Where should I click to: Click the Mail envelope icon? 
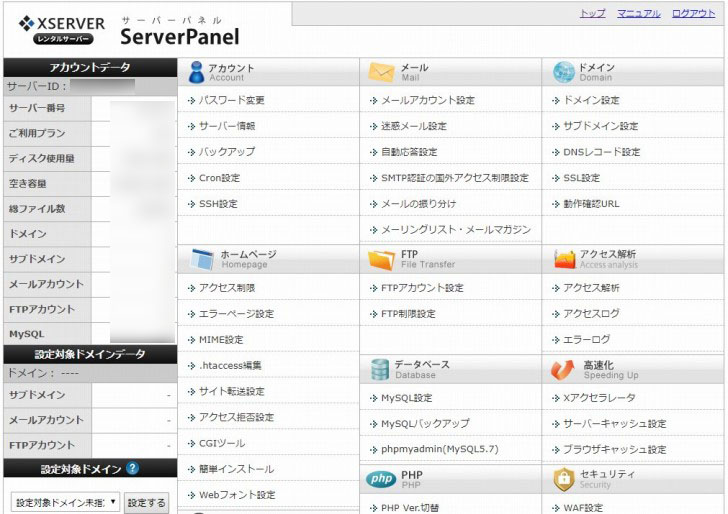(381, 72)
